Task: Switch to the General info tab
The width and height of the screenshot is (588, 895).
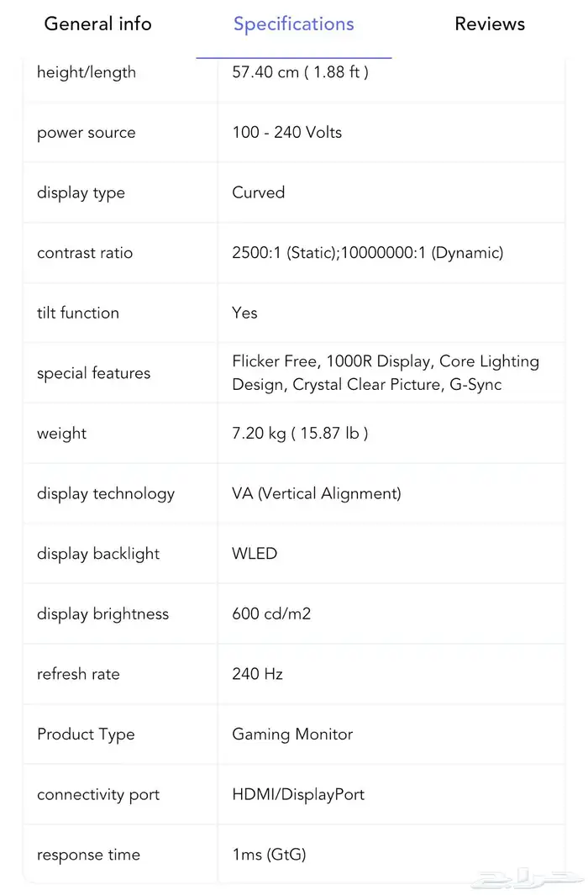Action: tap(97, 24)
